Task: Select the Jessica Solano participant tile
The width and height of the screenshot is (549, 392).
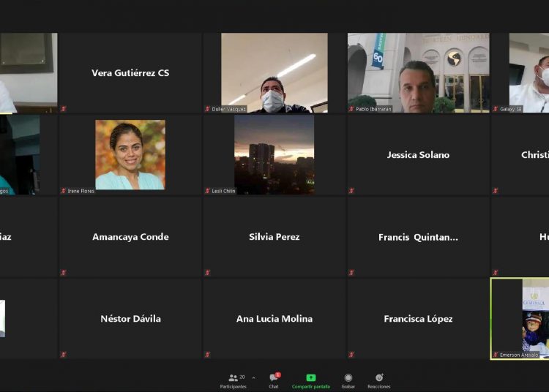Action: [418, 154]
